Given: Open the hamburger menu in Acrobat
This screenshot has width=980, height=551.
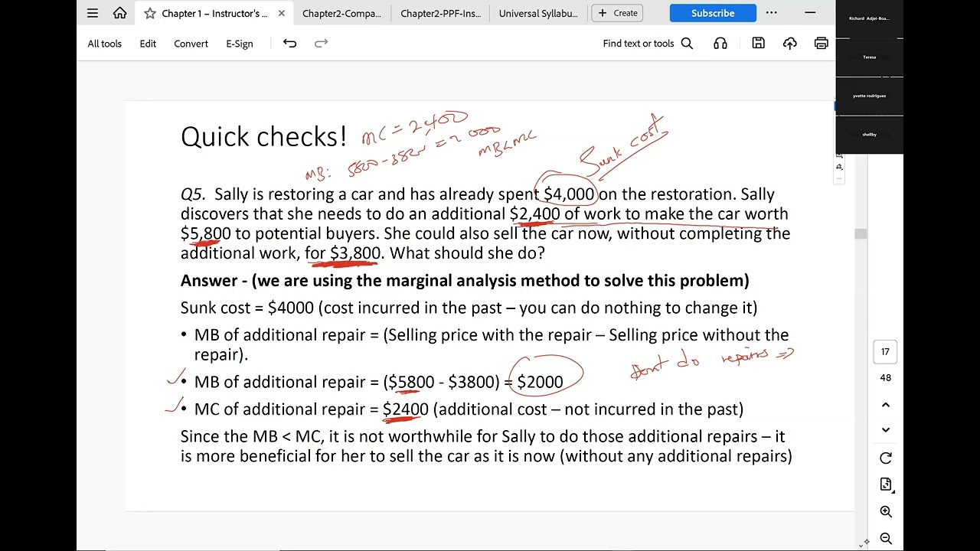Looking at the screenshot, I should (93, 13).
